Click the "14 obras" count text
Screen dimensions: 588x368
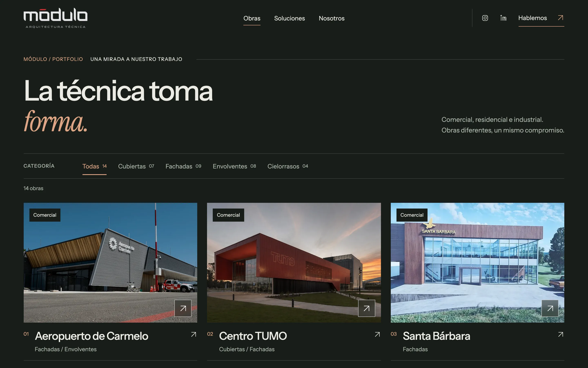[33, 188]
